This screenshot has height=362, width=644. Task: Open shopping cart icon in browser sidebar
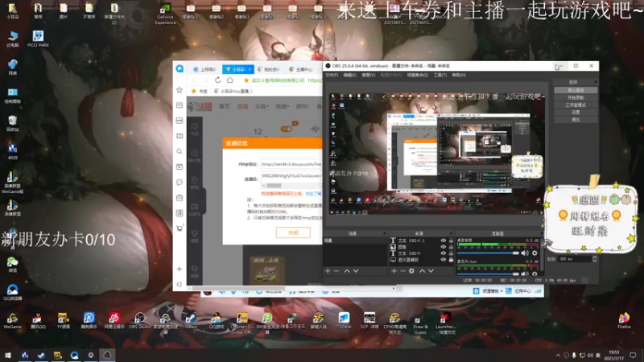tap(180, 228)
